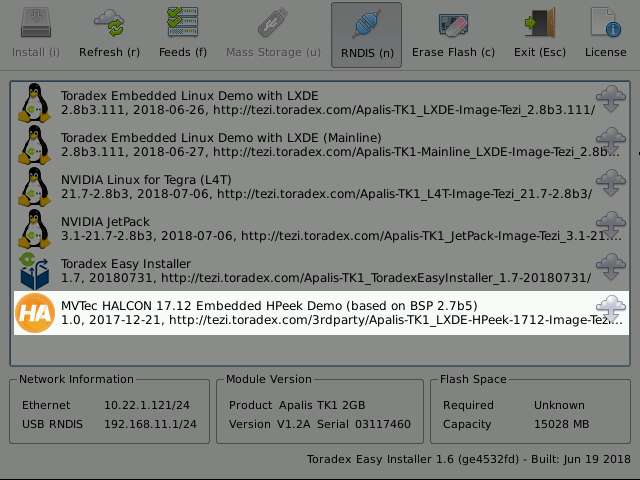Click the 21.7-2.8b3, 2018-07-06 L4T URL line
This screenshot has height=480, width=640.
point(327,194)
